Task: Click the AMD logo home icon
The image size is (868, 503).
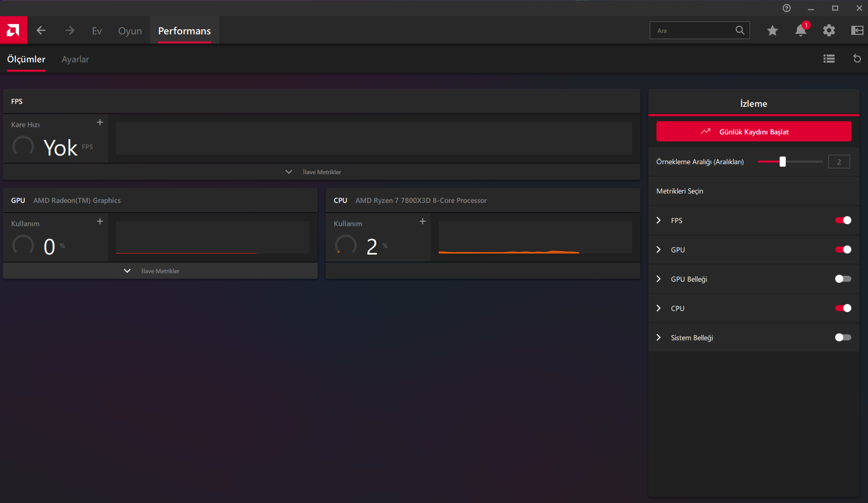Action: [13, 30]
